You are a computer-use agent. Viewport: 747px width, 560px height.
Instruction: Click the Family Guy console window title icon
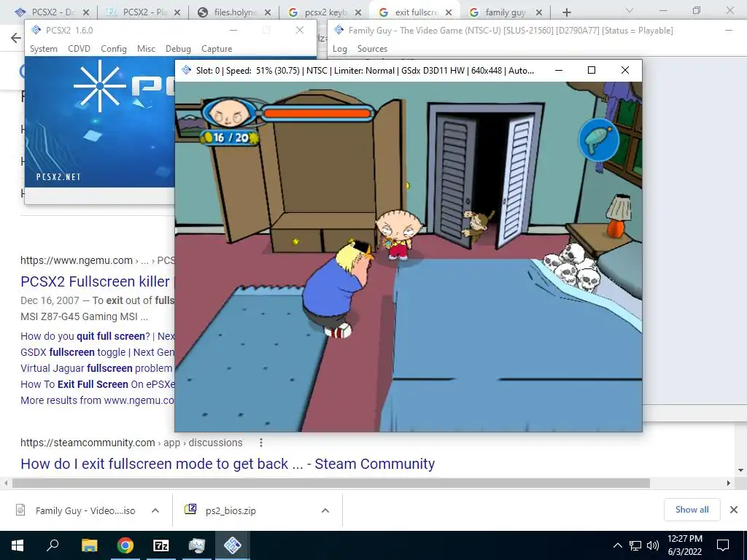pos(338,30)
